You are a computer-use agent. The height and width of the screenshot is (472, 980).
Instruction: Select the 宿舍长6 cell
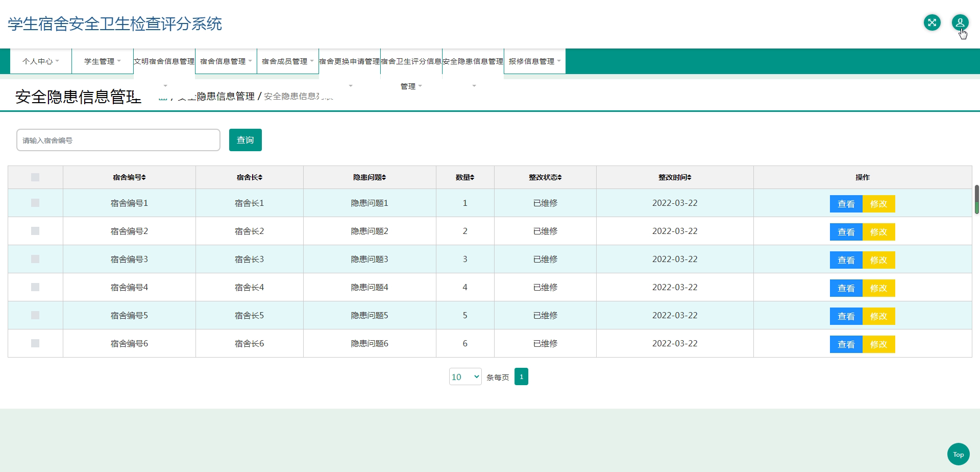[249, 343]
